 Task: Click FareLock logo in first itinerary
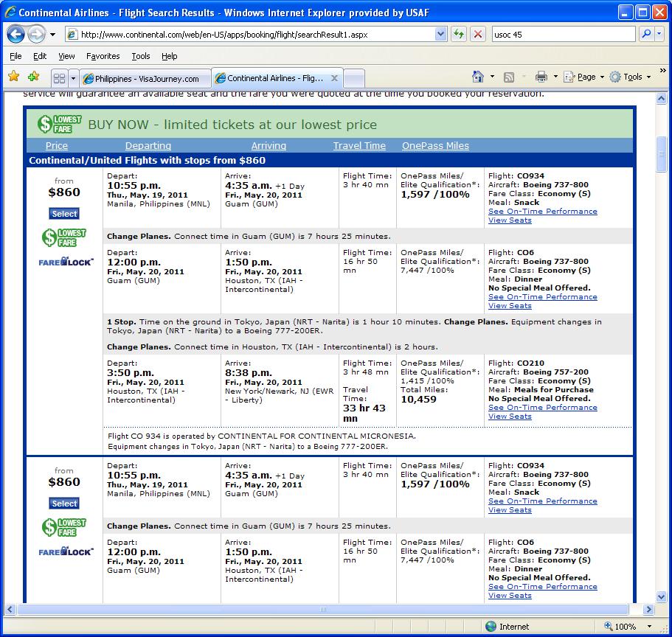66,262
